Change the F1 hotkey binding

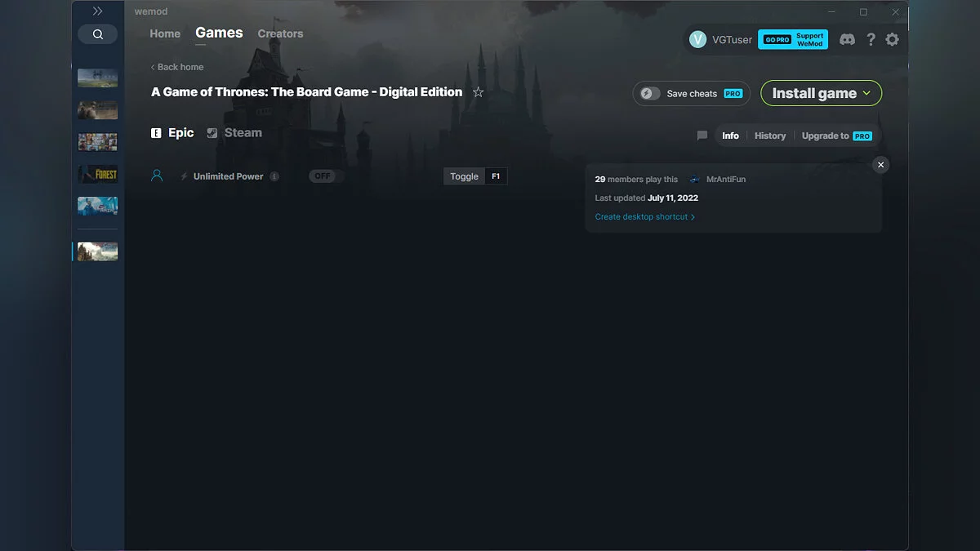point(496,176)
